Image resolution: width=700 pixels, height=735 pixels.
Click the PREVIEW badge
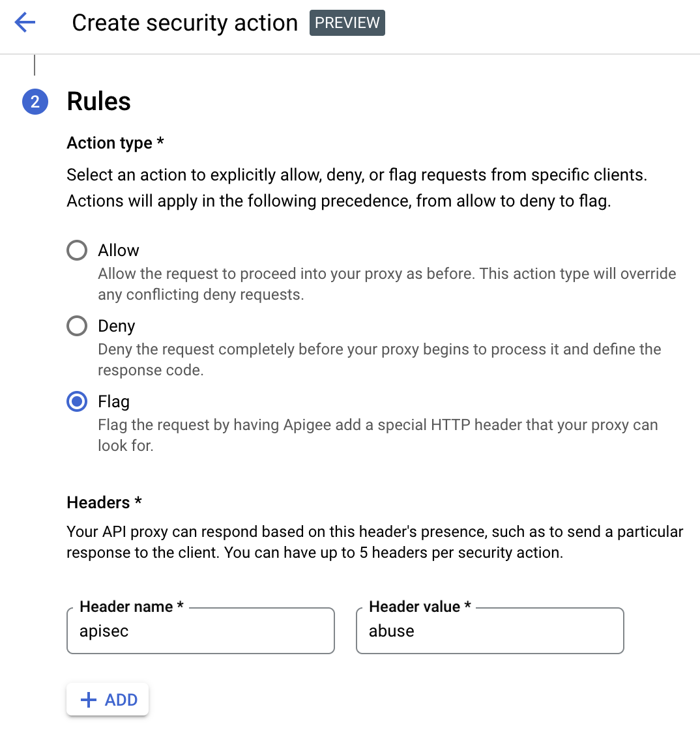347,23
